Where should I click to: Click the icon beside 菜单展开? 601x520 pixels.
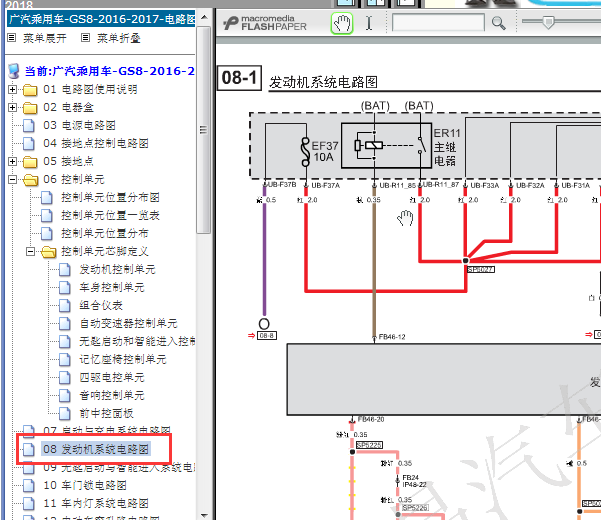tap(12, 38)
